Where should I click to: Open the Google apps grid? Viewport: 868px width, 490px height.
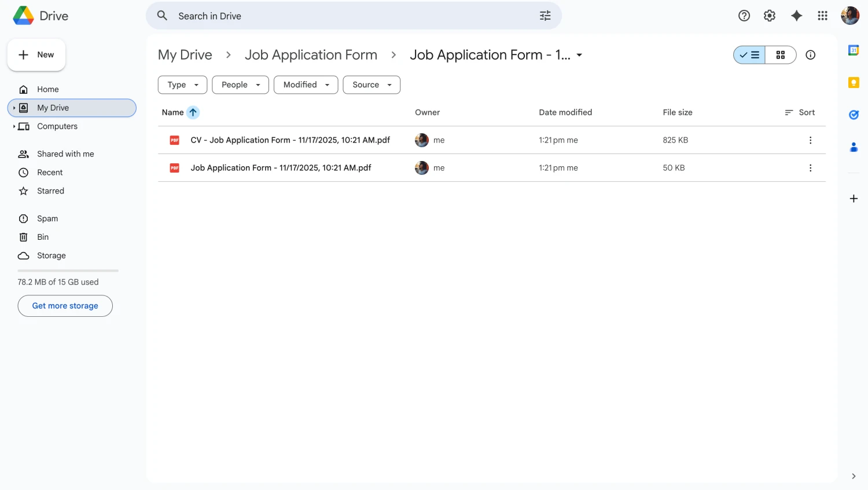[x=822, y=16]
